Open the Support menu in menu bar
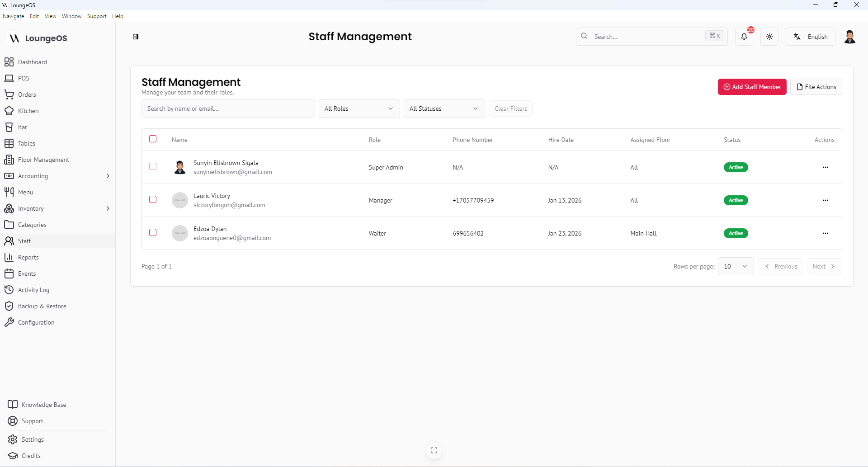This screenshot has height=467, width=868. [x=97, y=16]
